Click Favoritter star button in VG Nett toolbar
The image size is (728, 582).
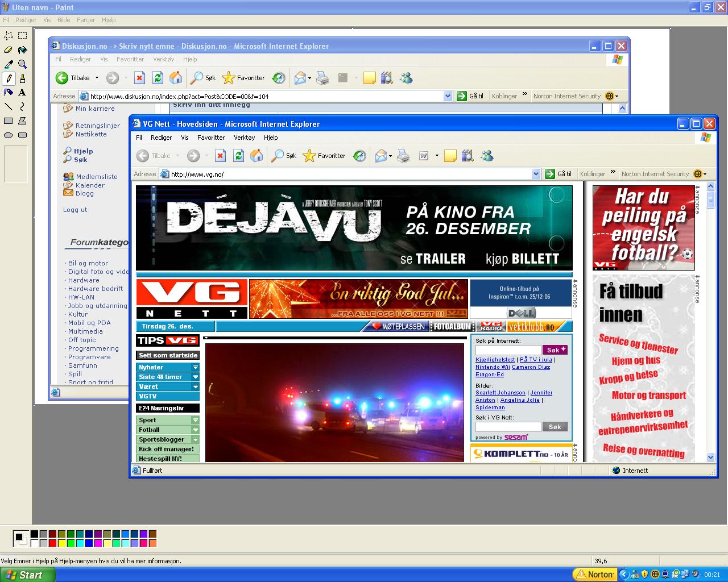(x=324, y=156)
